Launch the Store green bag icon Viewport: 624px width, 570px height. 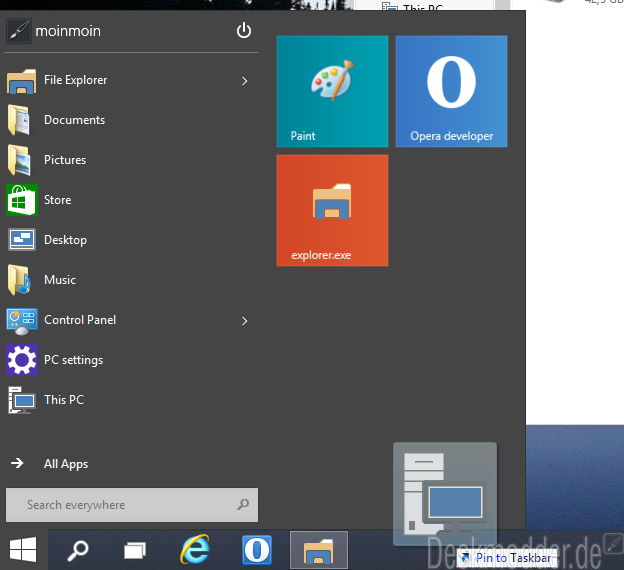coord(22,200)
